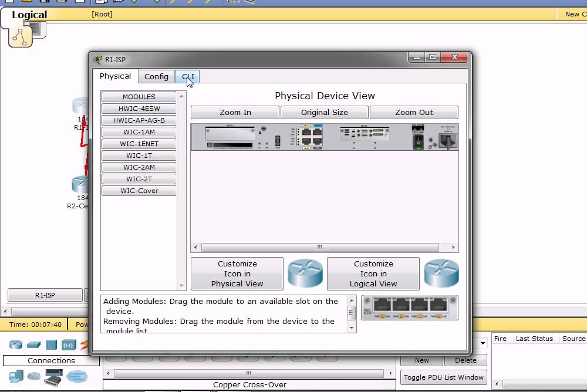Click Toggle PDU List Window button
This screenshot has width=587, height=392.
point(444,377)
